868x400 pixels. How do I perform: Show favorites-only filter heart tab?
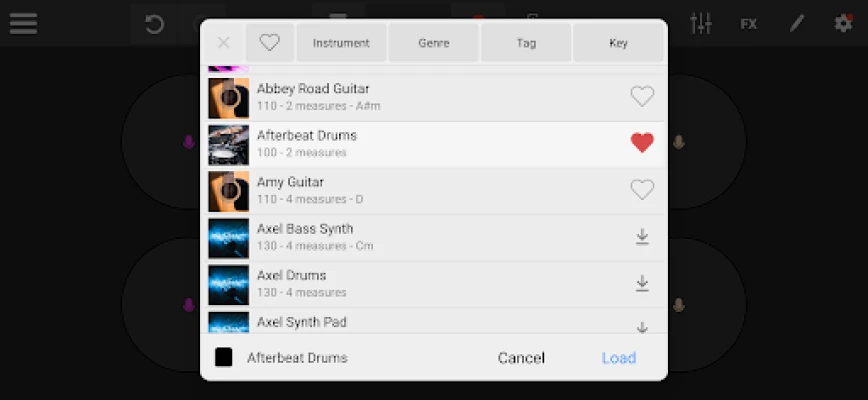(269, 43)
